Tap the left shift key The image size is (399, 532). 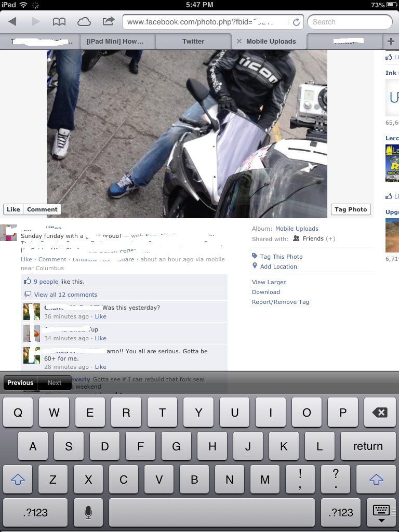(x=18, y=479)
